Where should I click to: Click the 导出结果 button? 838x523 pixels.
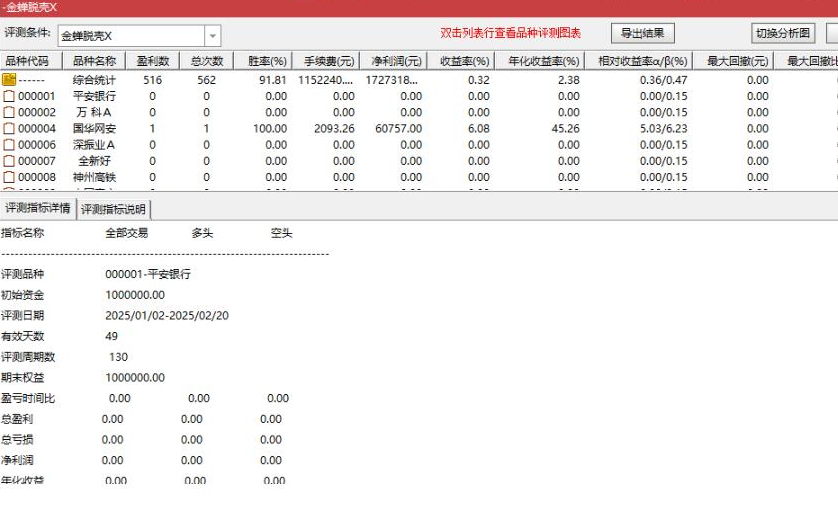(x=644, y=33)
